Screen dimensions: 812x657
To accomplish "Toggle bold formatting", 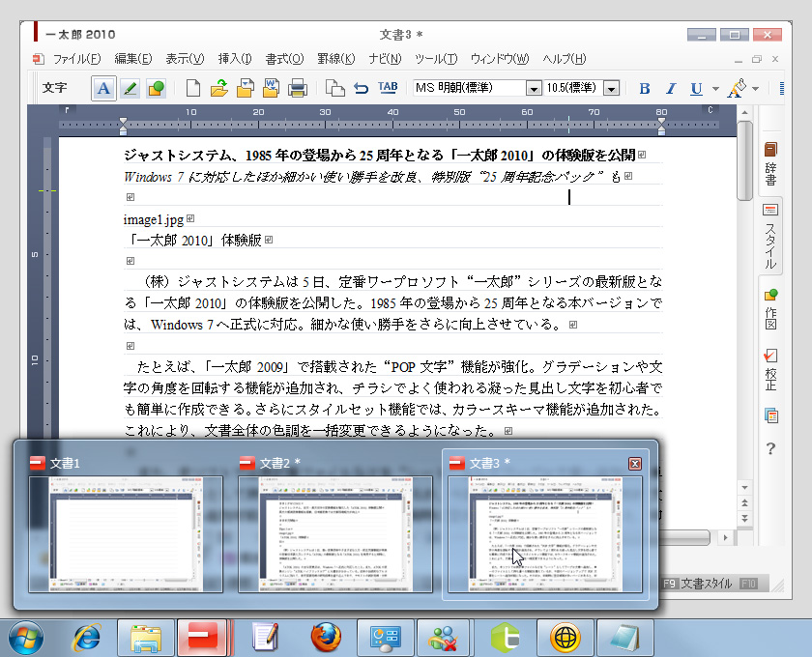I will click(x=644, y=89).
